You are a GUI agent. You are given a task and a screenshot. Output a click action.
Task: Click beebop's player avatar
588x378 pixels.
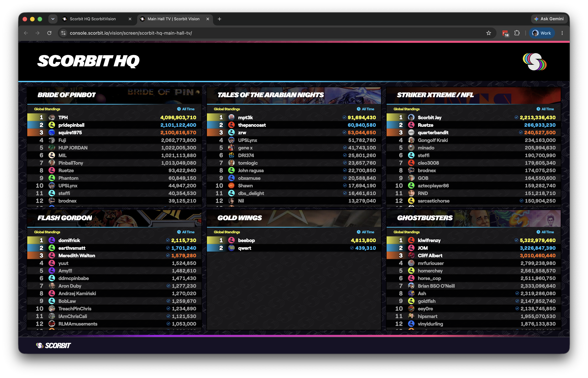click(x=231, y=240)
